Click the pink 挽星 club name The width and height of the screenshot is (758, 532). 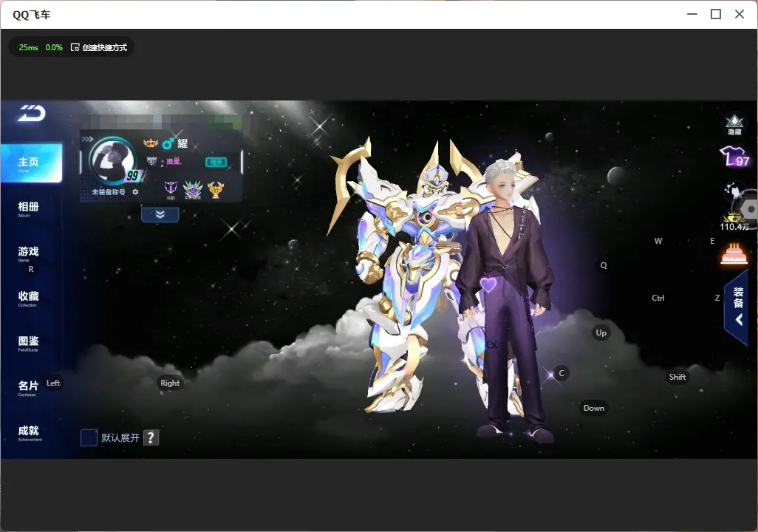(x=174, y=161)
